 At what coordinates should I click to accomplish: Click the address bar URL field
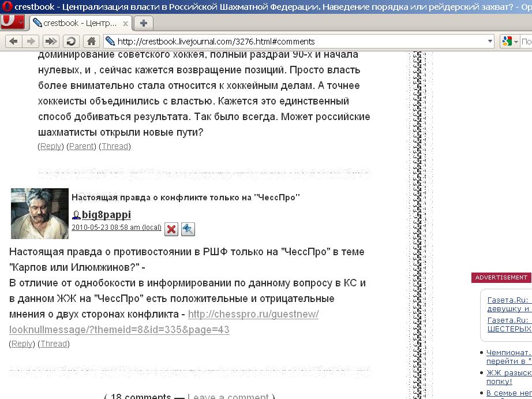coord(289,41)
